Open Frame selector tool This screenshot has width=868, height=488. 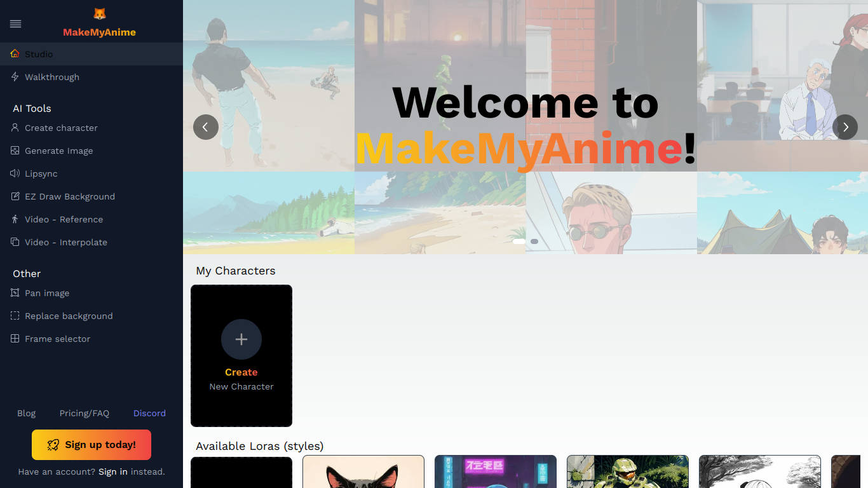pyautogui.click(x=92, y=339)
